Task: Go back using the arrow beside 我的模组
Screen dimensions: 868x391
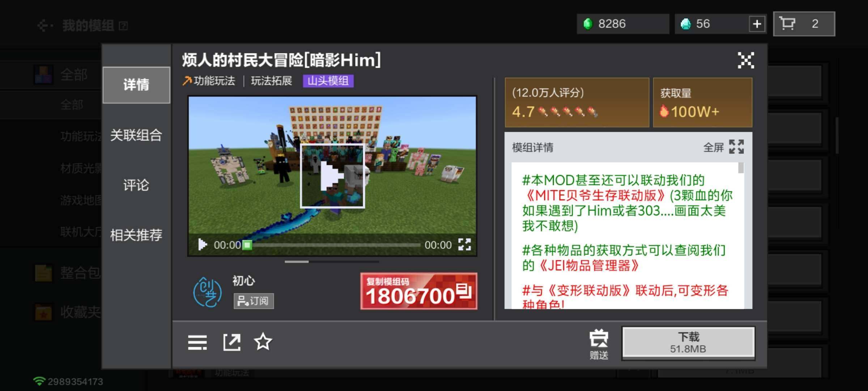Action: (44, 26)
